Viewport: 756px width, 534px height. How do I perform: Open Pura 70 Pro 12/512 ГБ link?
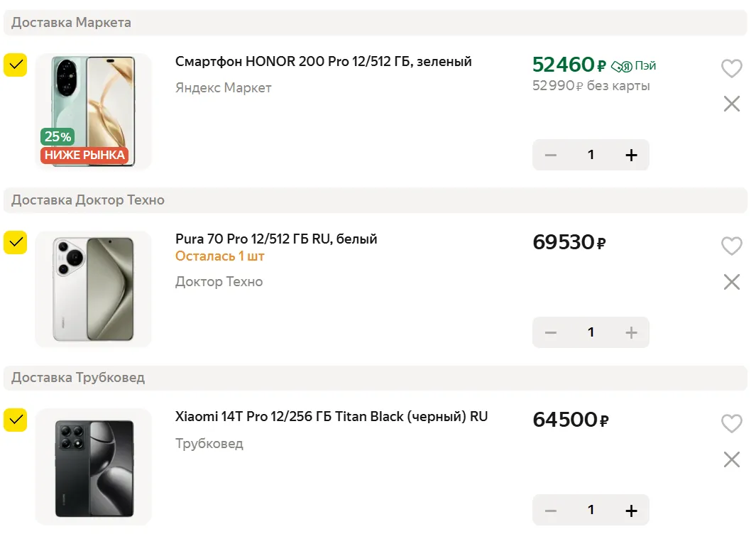tap(276, 239)
